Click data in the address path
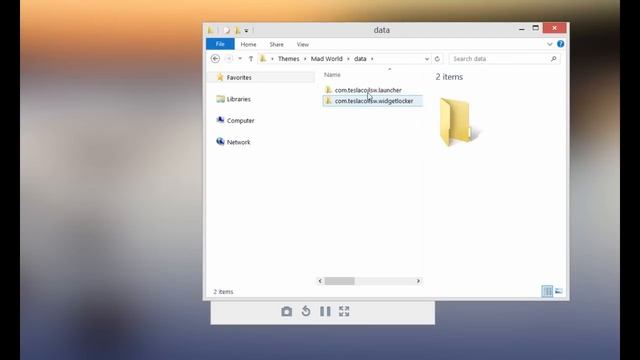Screen dimensions: 640x360 tap(360, 59)
